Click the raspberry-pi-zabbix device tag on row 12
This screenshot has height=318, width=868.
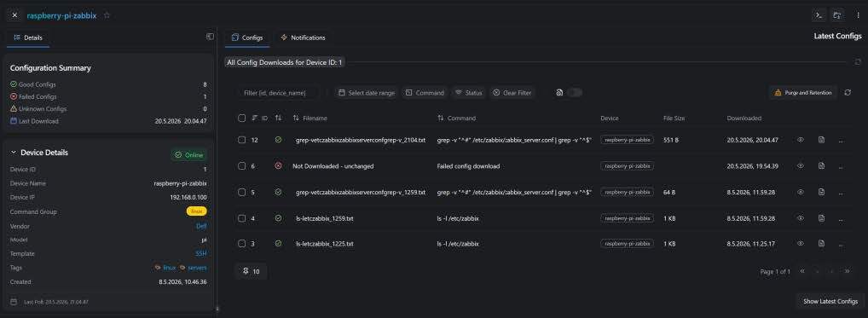click(x=627, y=140)
